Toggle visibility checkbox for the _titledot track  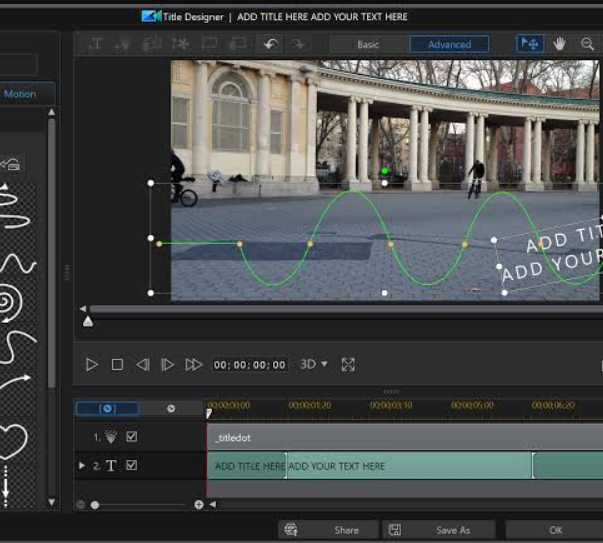[x=132, y=437]
